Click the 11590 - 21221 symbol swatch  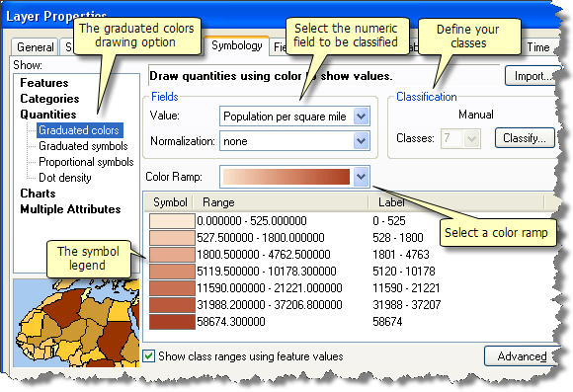click(x=172, y=288)
